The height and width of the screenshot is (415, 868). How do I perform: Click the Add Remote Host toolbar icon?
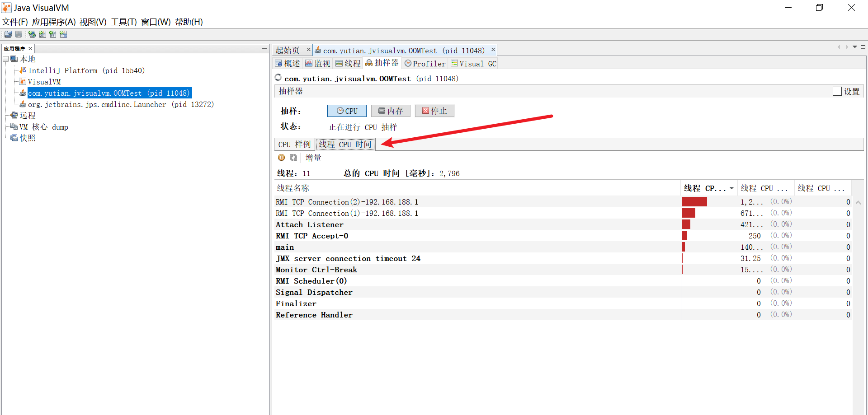pos(32,34)
